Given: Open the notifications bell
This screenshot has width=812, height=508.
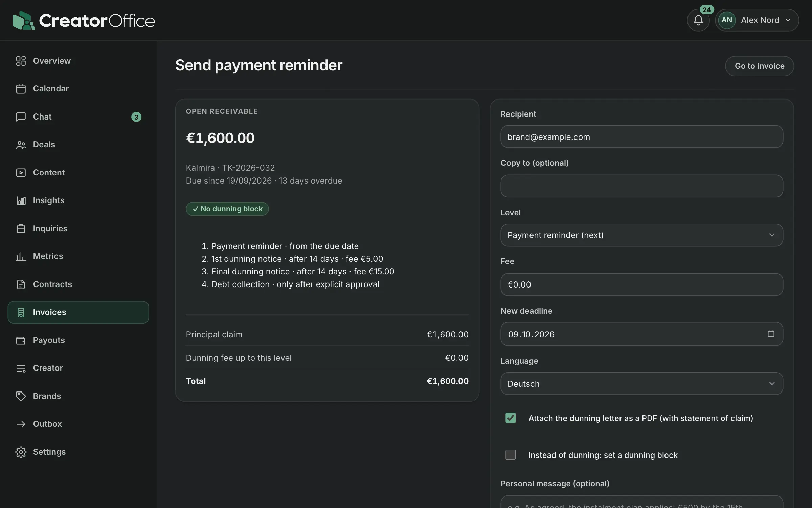Looking at the screenshot, I should point(698,20).
